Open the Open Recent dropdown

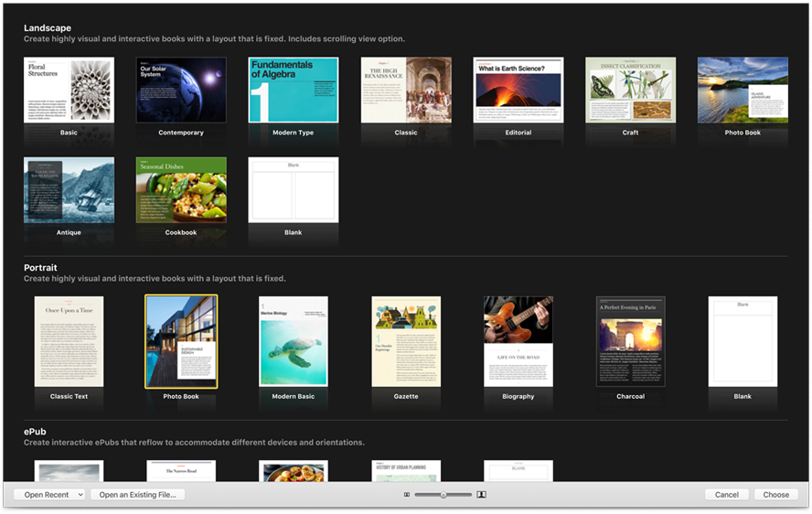click(x=49, y=495)
